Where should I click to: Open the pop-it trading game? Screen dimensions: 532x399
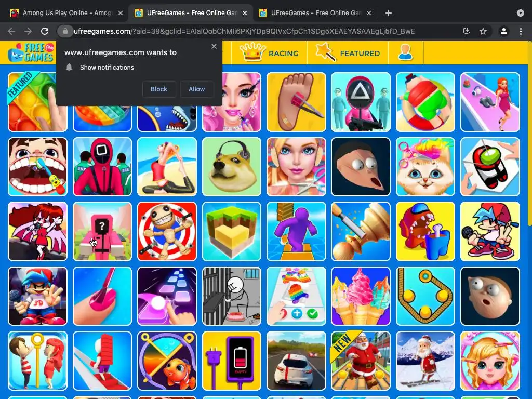(296, 296)
